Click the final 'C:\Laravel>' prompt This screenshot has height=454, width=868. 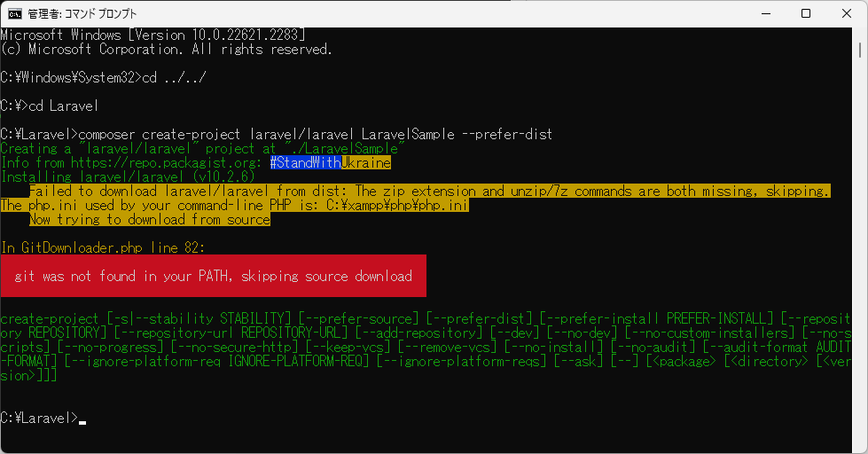(x=39, y=418)
